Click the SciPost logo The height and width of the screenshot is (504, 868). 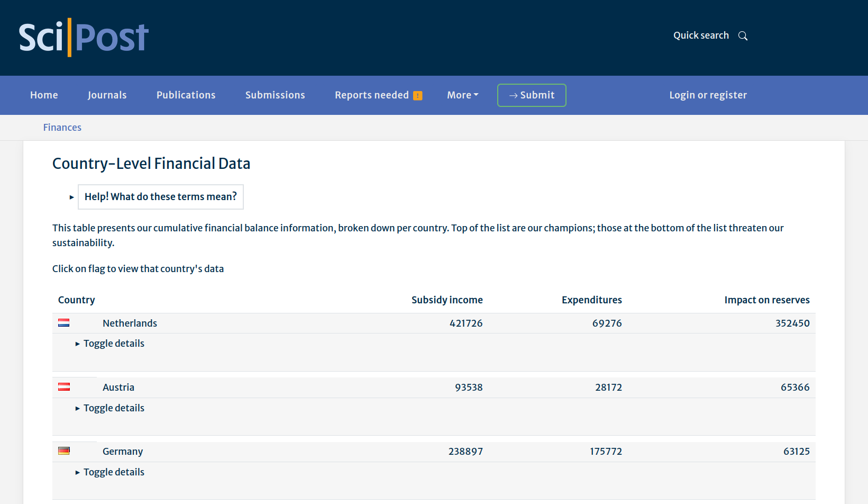(84, 37)
